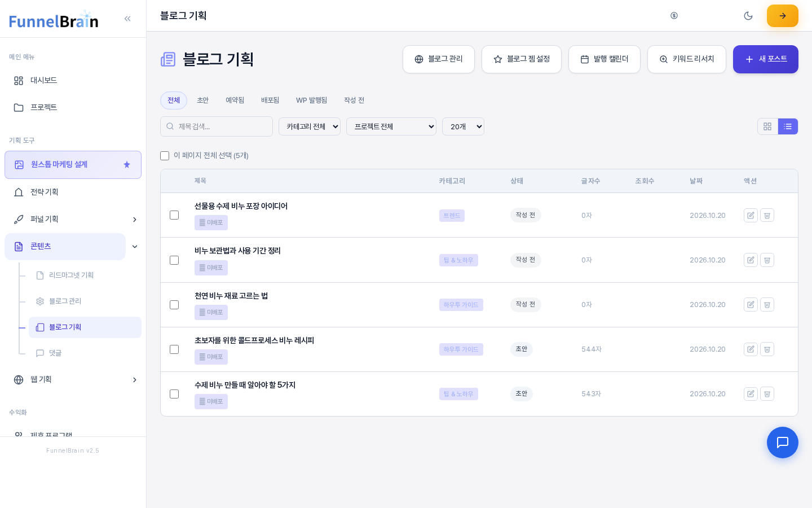The image size is (812, 508).
Task: Open the 카테고리 전체 dropdown
Action: click(x=310, y=126)
